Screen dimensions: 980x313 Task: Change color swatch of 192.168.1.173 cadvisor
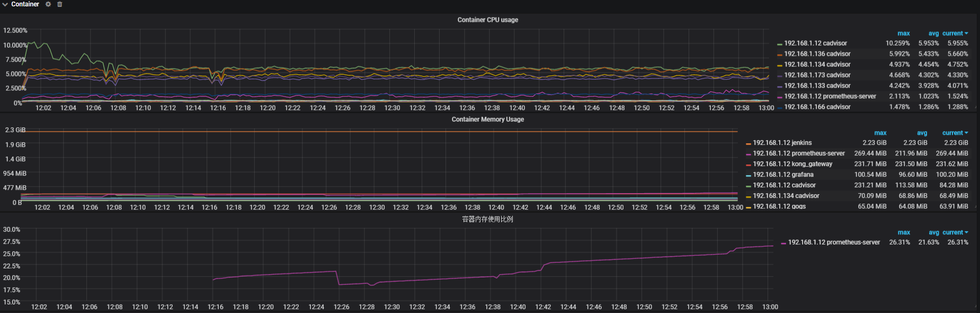click(x=780, y=76)
